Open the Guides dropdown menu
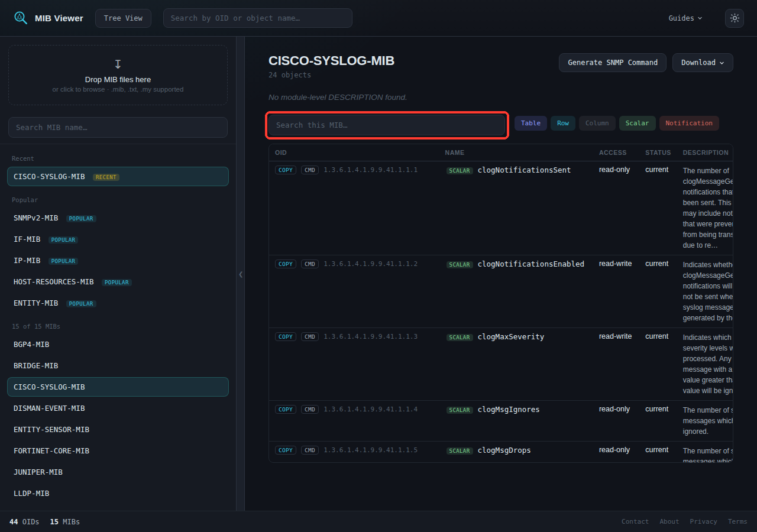 [685, 18]
